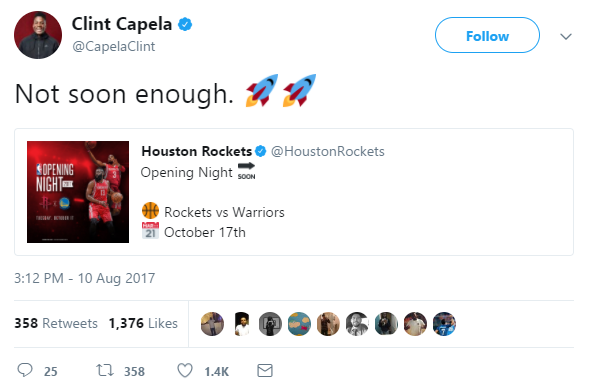Like the tweet with the heart icon
Image resolution: width=592 pixels, height=387 pixels.
click(185, 370)
